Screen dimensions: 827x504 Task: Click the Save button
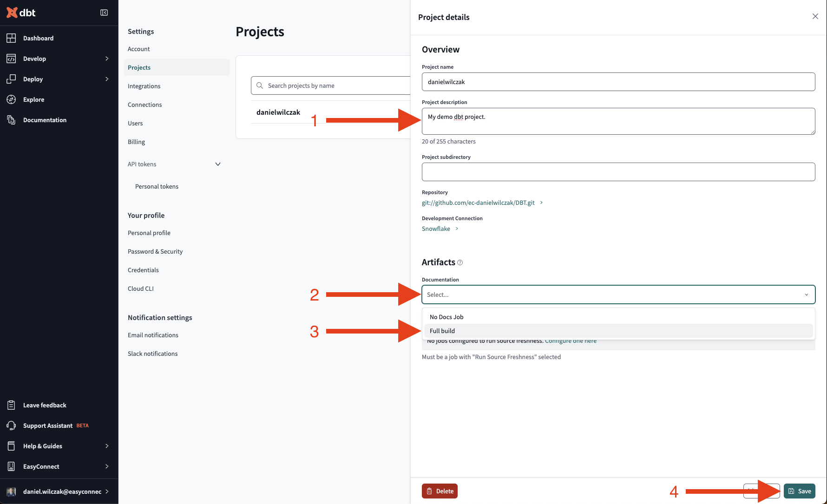pyautogui.click(x=799, y=491)
